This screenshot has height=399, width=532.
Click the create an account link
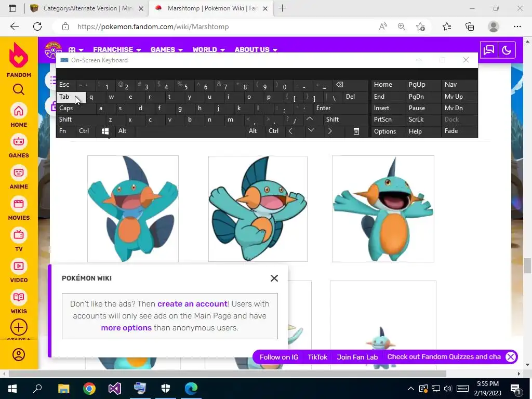(x=192, y=303)
